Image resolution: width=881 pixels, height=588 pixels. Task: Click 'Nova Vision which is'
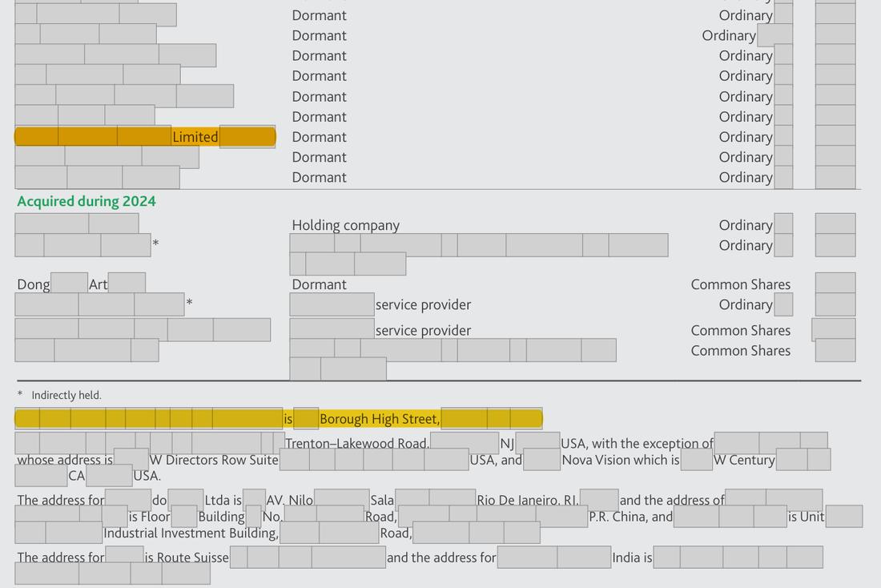(621, 460)
